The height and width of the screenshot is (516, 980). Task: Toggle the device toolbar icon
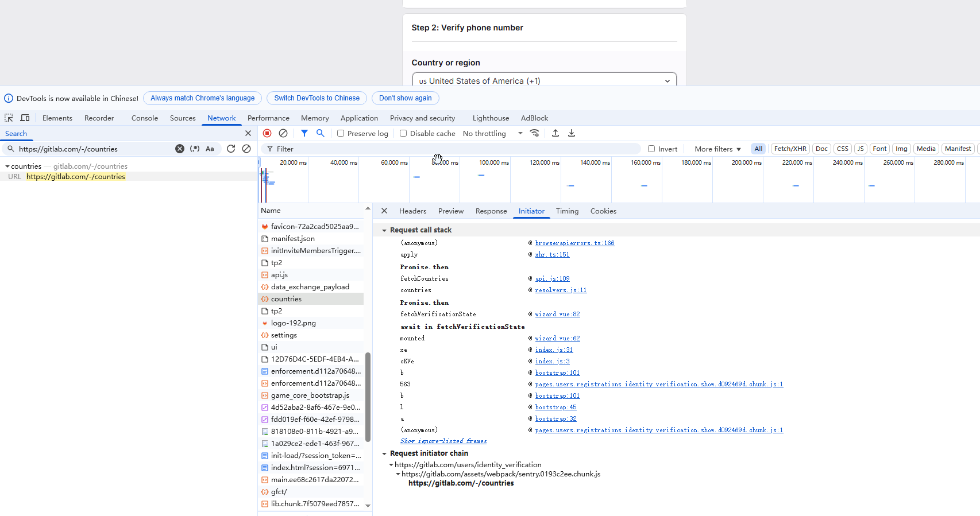[x=25, y=118]
